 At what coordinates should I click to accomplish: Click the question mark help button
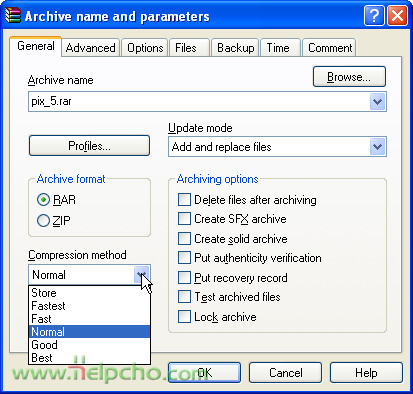pyautogui.click(x=374, y=15)
